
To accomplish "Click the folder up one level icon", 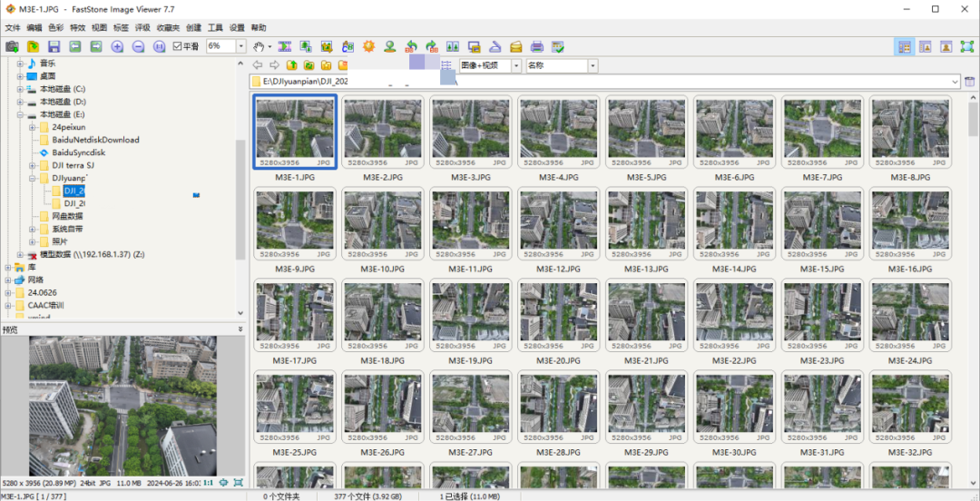I will pyautogui.click(x=292, y=65).
